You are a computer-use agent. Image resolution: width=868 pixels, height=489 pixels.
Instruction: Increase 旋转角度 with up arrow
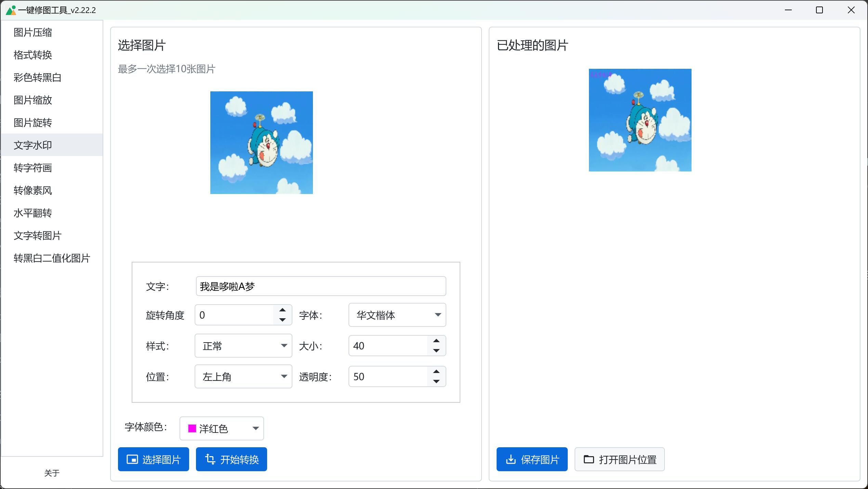pos(282,310)
